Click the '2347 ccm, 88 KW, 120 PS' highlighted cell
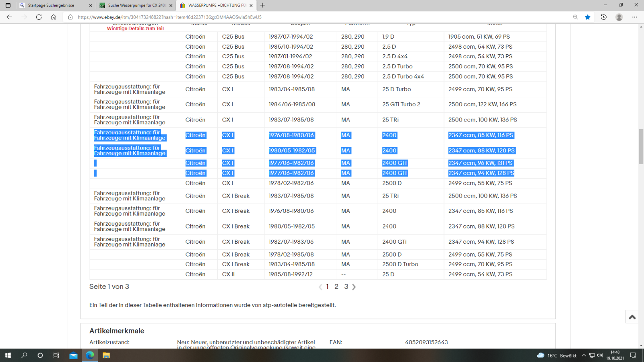 coord(481,150)
